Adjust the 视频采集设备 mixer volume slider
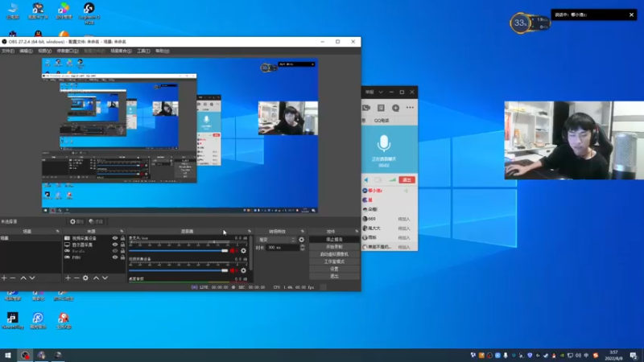 click(178, 270)
